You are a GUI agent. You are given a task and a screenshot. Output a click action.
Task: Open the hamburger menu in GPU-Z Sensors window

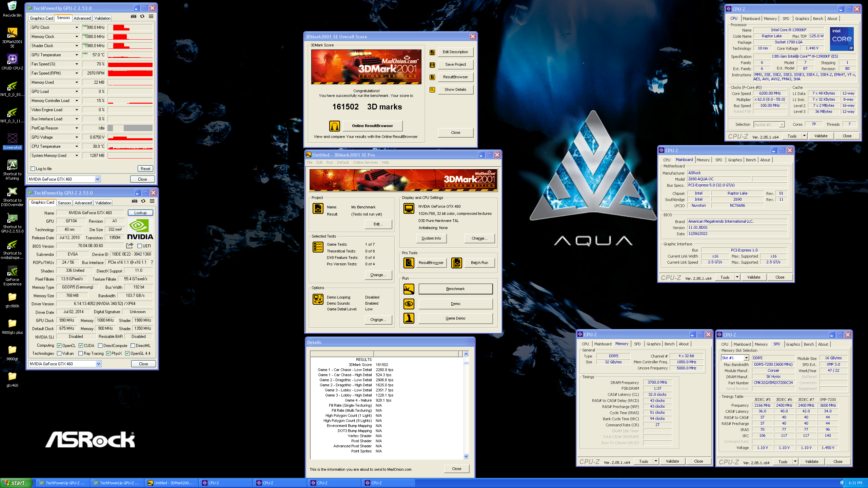click(151, 16)
